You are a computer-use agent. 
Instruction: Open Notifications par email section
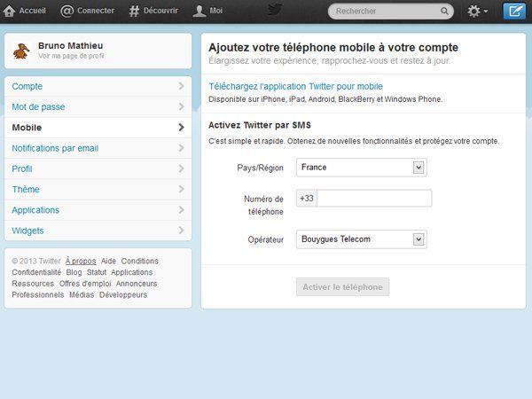click(x=98, y=148)
